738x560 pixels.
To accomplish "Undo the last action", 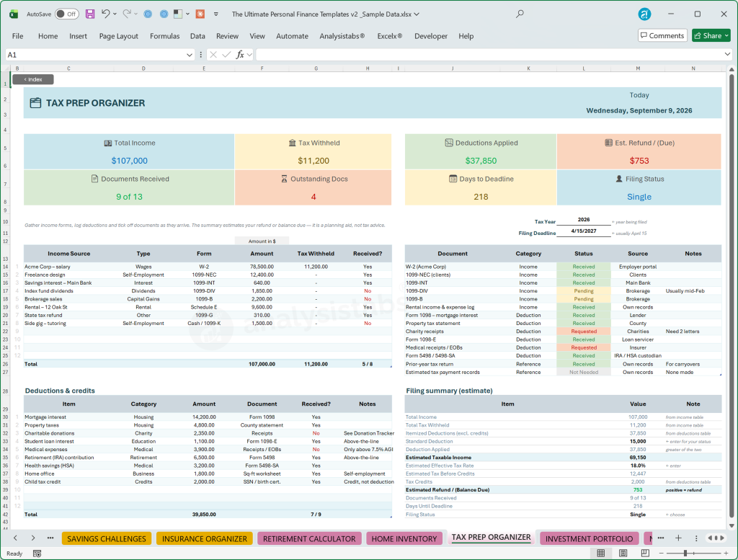I will pyautogui.click(x=106, y=14).
